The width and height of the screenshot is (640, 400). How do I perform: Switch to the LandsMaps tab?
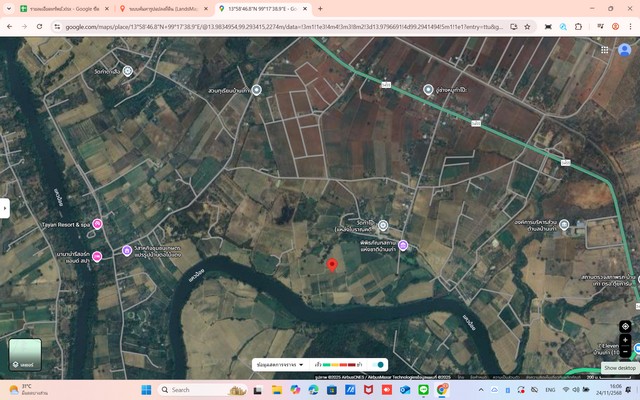point(165,8)
